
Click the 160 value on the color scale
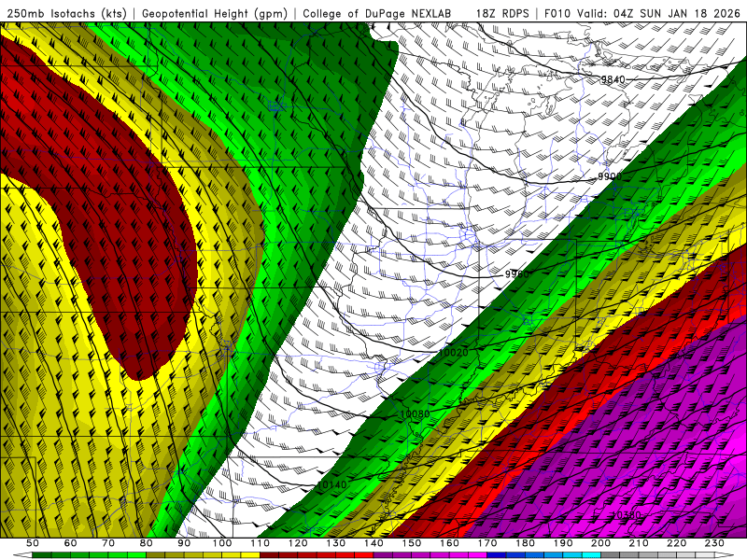point(449,543)
